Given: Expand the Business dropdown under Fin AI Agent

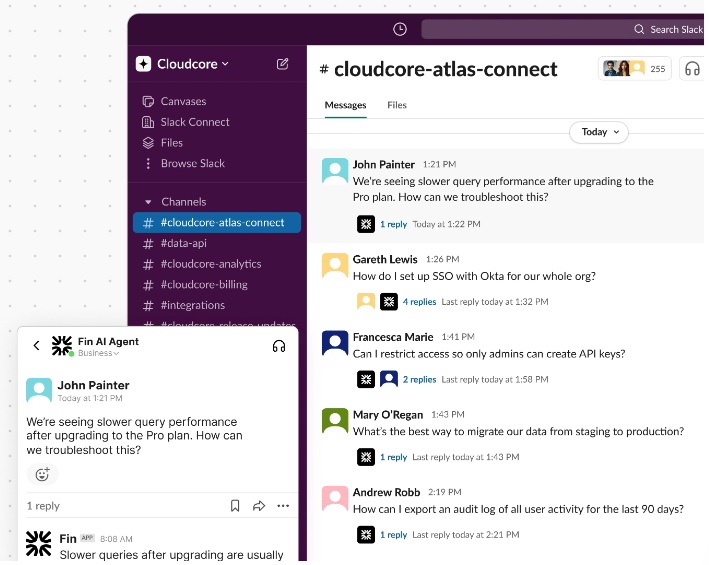Looking at the screenshot, I should click(99, 354).
